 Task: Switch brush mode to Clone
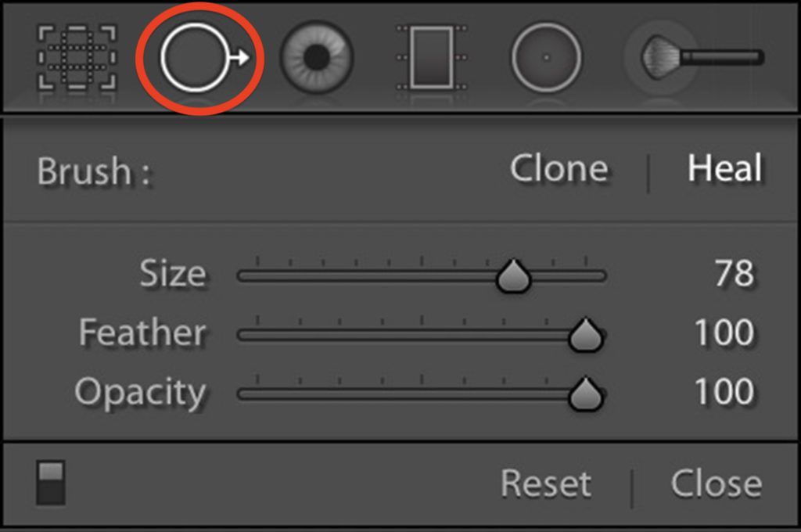[x=559, y=169]
